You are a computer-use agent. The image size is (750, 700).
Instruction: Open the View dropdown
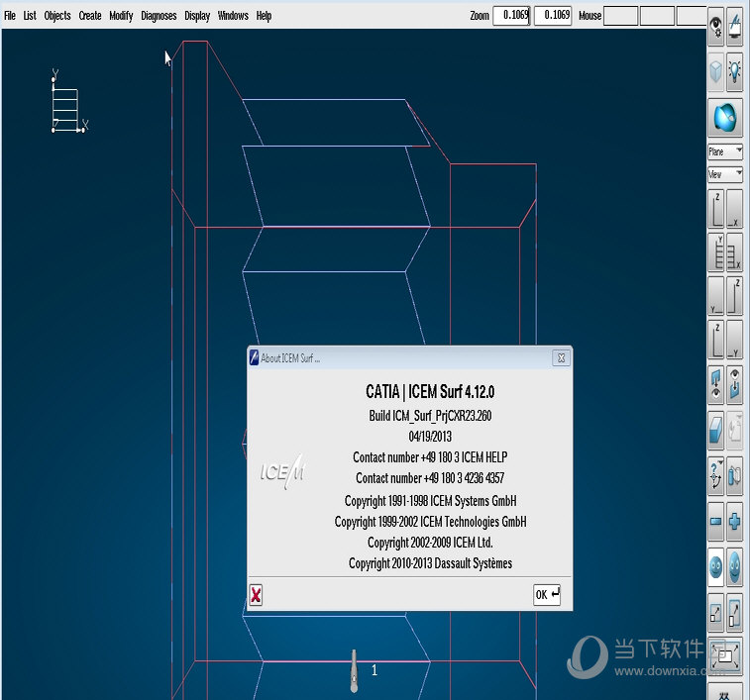pos(725,174)
